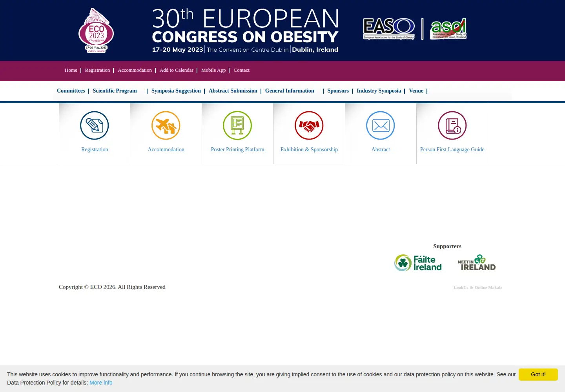Expand the Scientific Program menu
The height and width of the screenshot is (392, 565).
(x=115, y=91)
